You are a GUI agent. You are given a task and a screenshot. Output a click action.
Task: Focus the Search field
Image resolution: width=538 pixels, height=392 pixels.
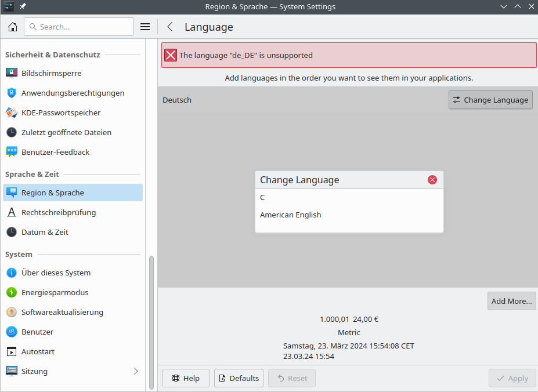pos(79,27)
